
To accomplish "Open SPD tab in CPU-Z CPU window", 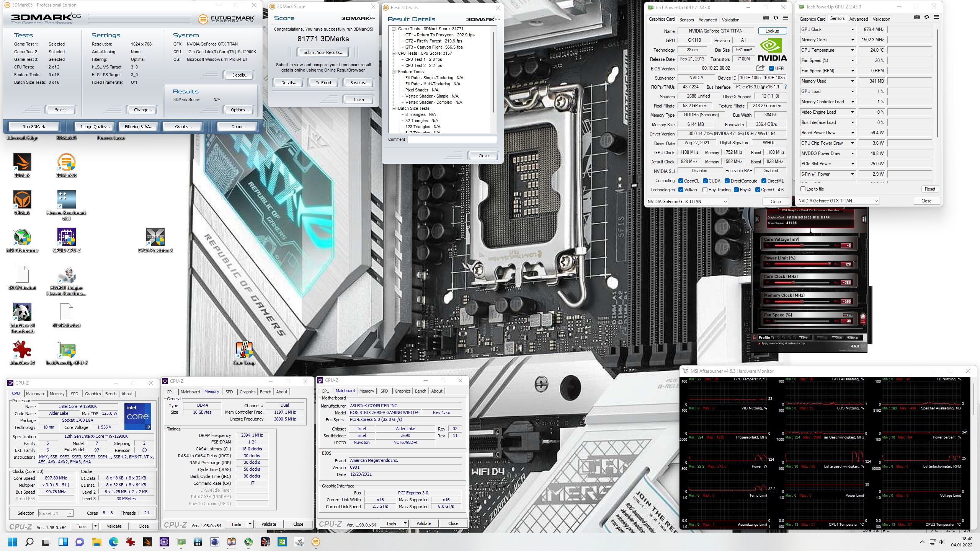I will [75, 393].
